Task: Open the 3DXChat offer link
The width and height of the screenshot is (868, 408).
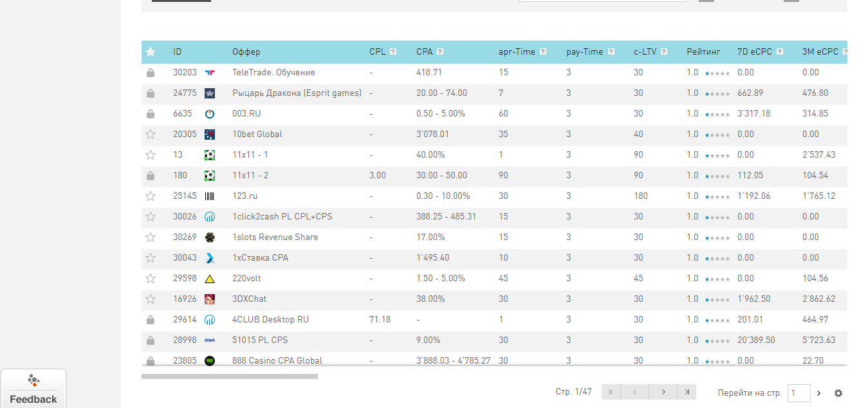Action: (x=249, y=299)
